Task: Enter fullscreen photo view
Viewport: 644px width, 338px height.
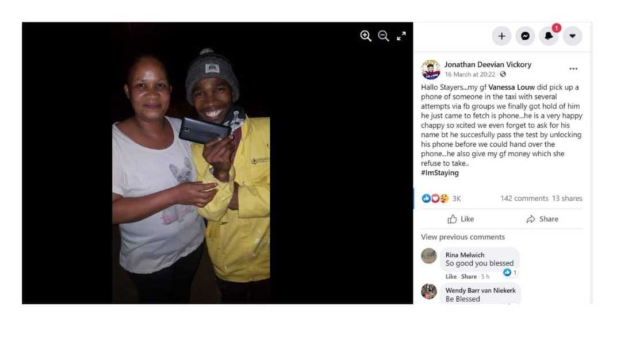Action: (x=401, y=36)
